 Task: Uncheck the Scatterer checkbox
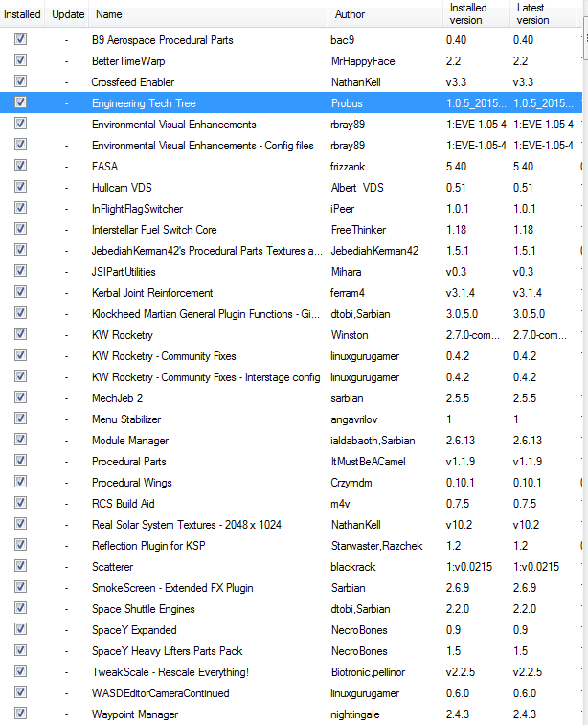(20, 566)
